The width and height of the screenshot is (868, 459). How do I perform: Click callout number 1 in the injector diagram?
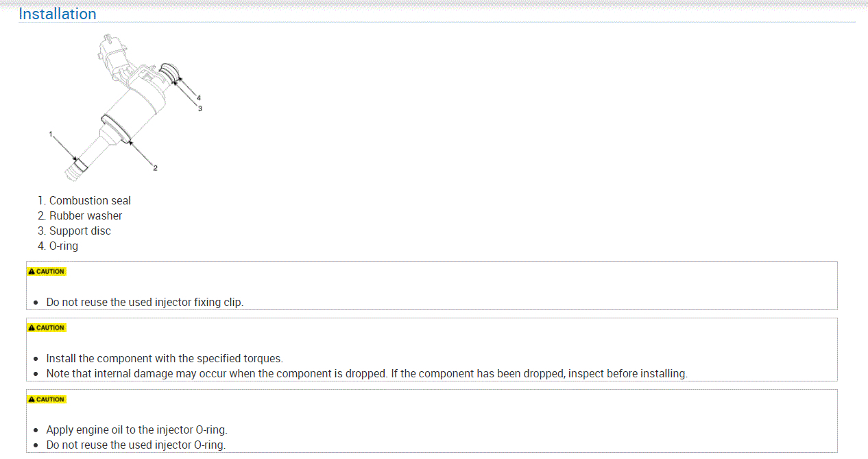(x=51, y=134)
